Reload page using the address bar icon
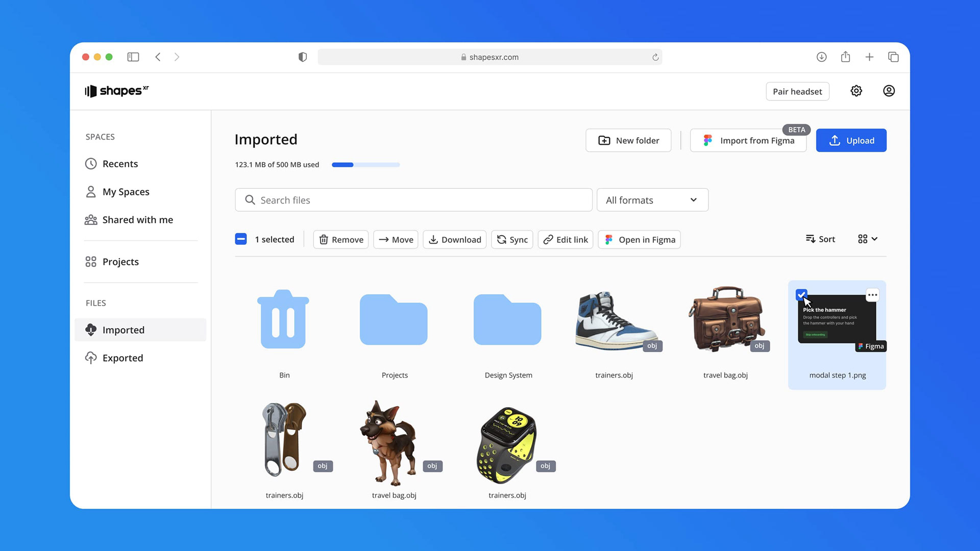Viewport: 980px width, 551px height. click(655, 57)
